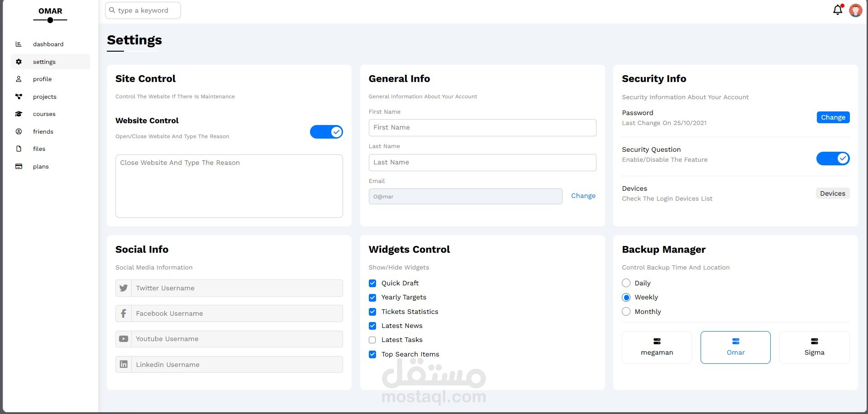The width and height of the screenshot is (868, 414).
Task: Click the Youtube icon in Social Info
Action: pyautogui.click(x=124, y=339)
